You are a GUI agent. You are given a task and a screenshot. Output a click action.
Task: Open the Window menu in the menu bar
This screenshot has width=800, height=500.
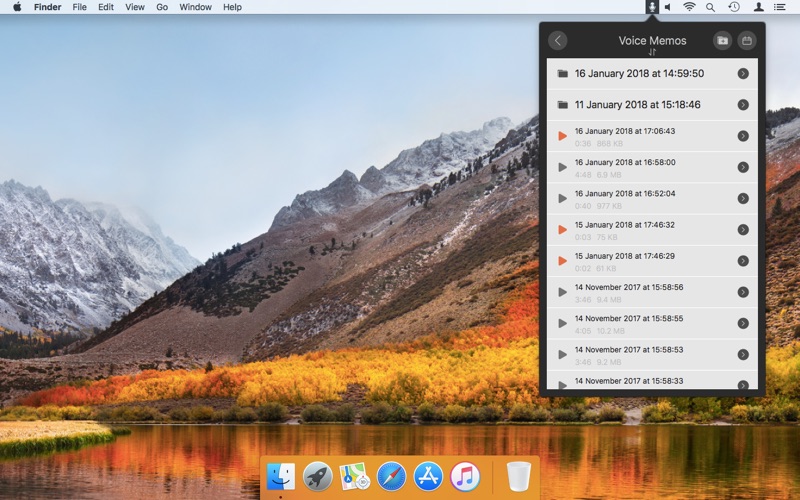(x=195, y=7)
